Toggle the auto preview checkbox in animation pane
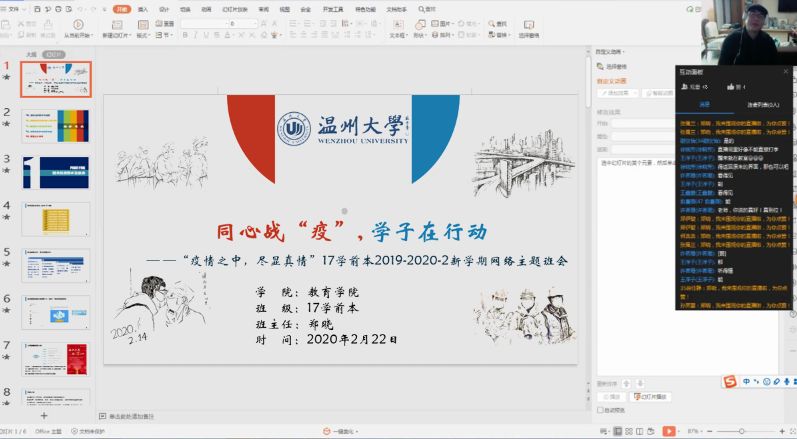This screenshot has width=797, height=439. 600,410
